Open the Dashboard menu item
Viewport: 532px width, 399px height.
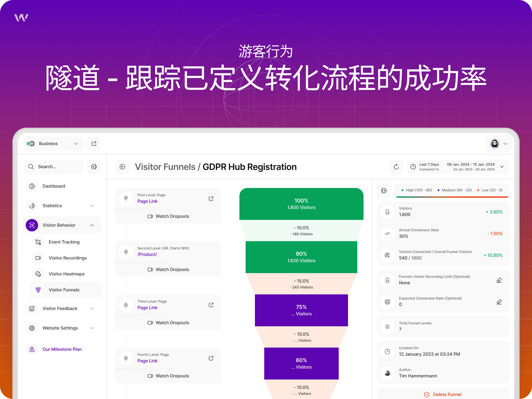tap(62, 186)
